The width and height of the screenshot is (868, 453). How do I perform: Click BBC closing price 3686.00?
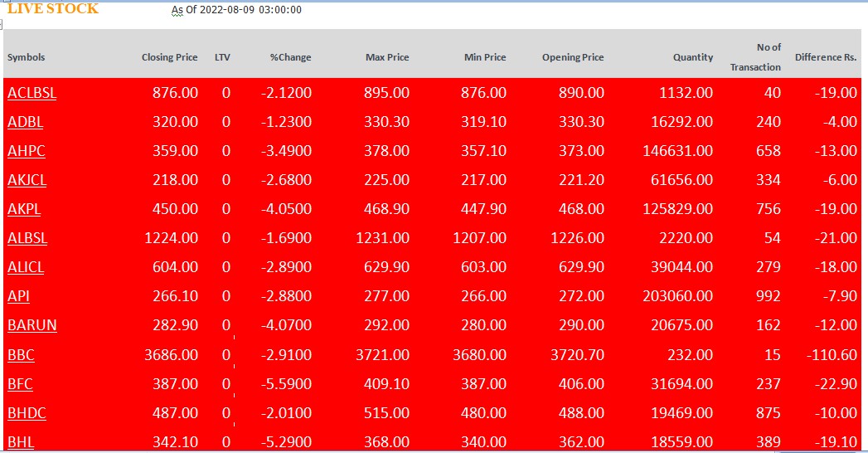tap(171, 355)
